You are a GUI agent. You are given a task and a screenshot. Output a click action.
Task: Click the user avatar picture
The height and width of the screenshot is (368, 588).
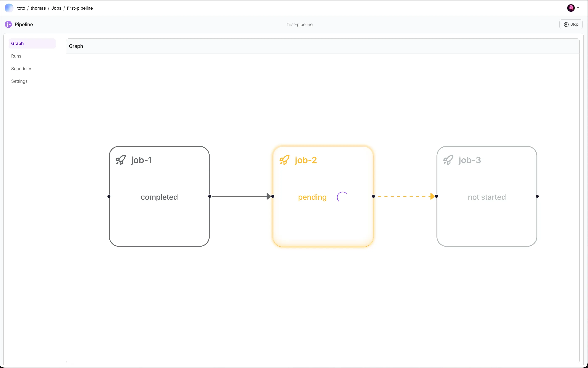tap(571, 8)
